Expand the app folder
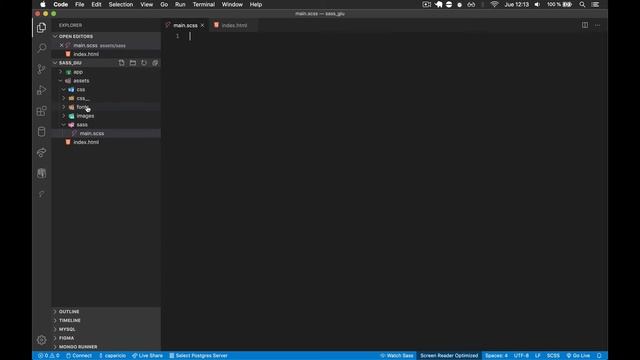 coord(78,72)
